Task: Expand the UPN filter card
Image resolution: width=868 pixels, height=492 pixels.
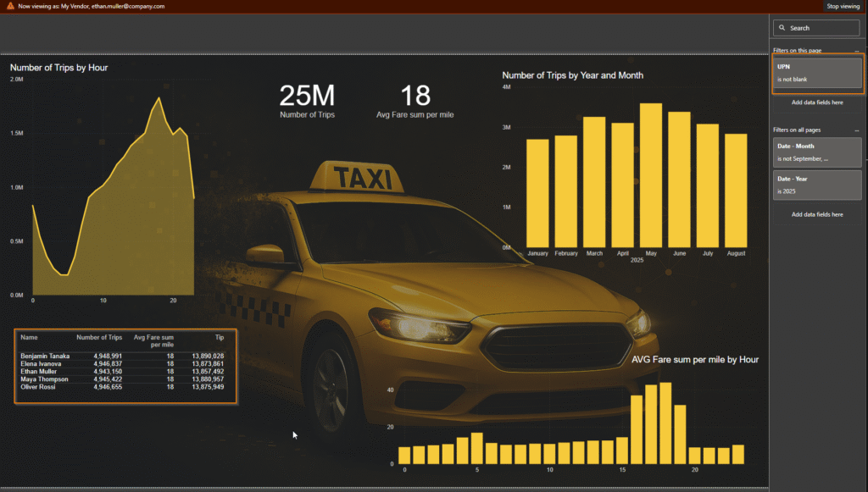Action: (x=817, y=73)
